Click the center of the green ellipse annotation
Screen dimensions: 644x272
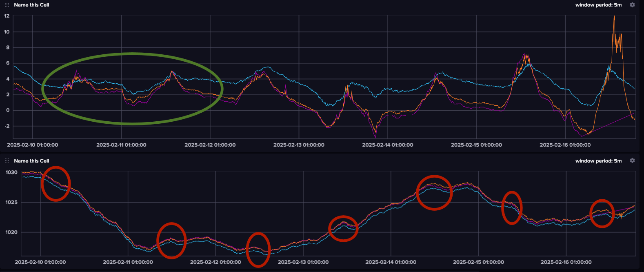click(x=132, y=88)
